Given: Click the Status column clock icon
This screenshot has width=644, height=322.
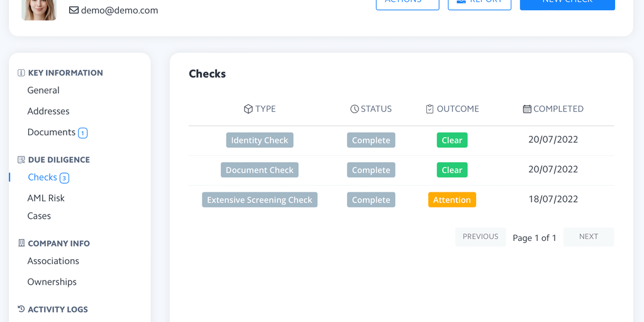Looking at the screenshot, I should (x=355, y=109).
